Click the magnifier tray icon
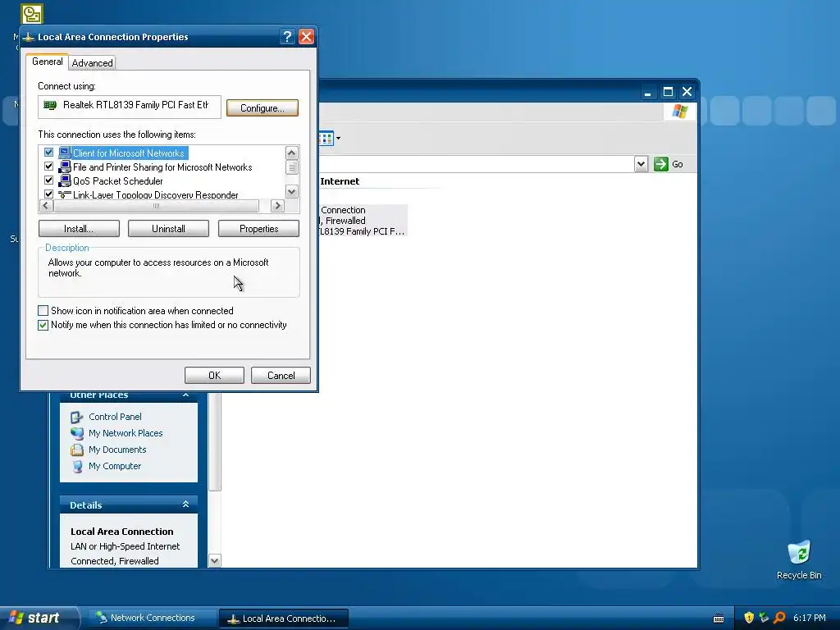Image resolution: width=840 pixels, height=630 pixels. pos(779,618)
